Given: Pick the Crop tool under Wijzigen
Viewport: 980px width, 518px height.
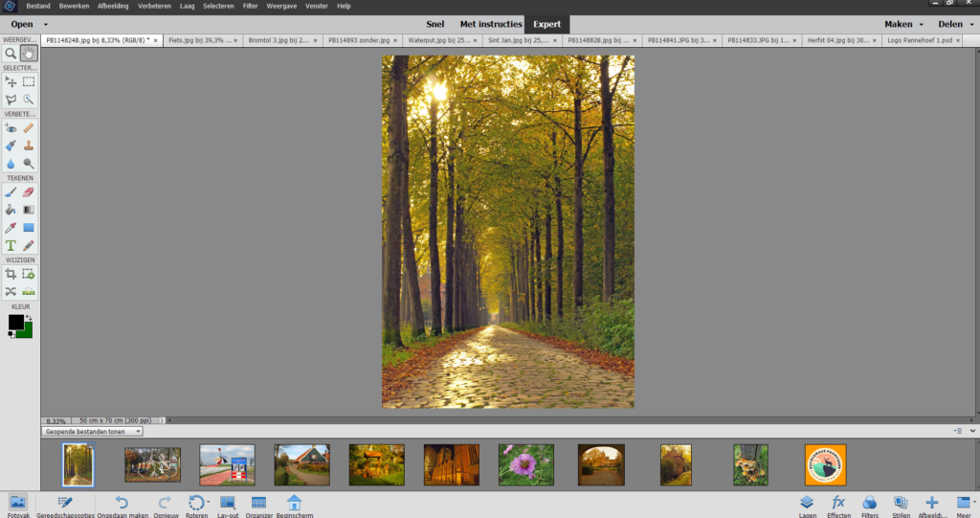Looking at the screenshot, I should tap(11, 274).
